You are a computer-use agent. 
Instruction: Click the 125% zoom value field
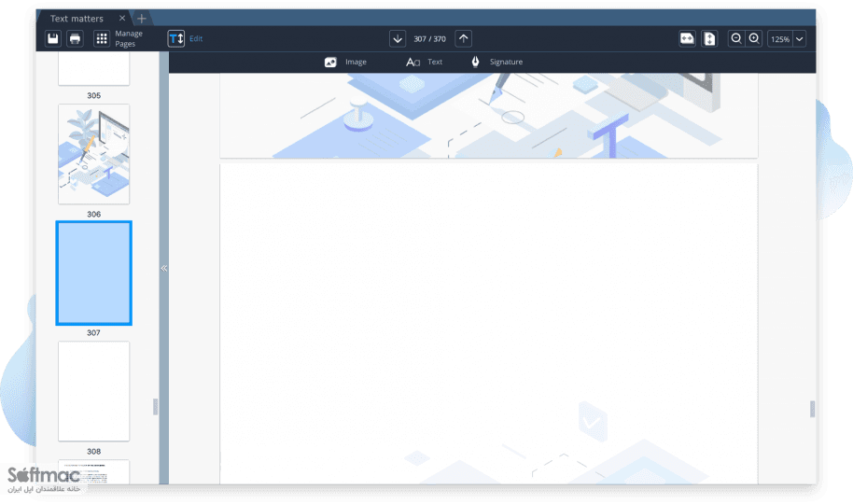780,39
